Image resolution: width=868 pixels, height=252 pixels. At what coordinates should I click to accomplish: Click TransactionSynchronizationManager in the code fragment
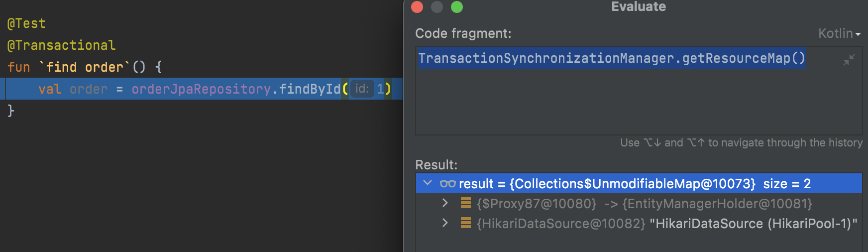(x=546, y=58)
